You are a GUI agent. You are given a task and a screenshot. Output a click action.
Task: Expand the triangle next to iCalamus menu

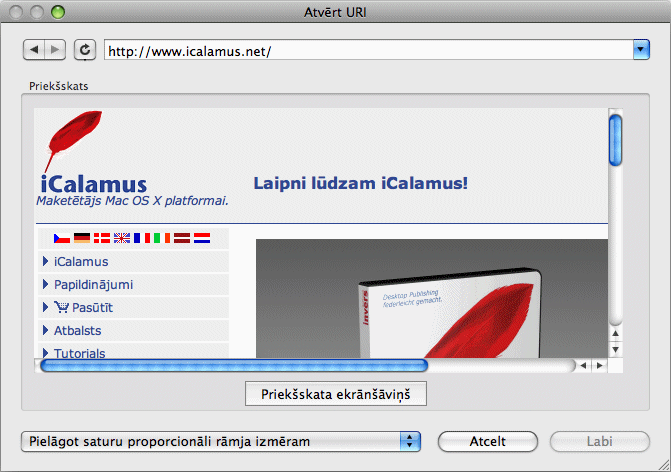point(45,261)
